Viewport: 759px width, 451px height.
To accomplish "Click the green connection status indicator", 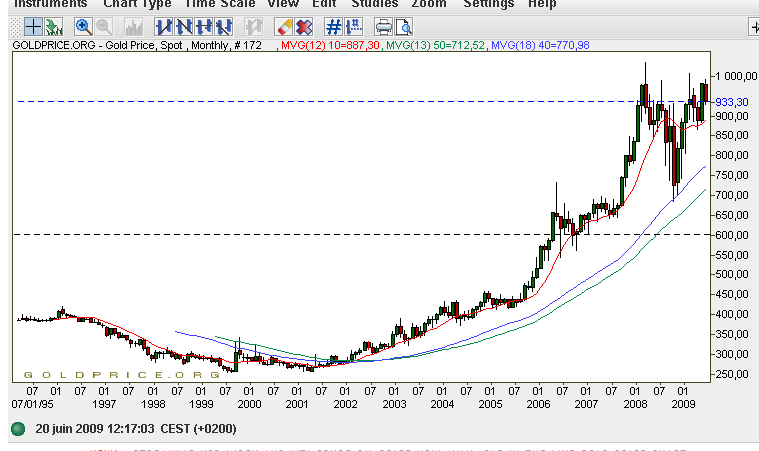I will coord(17,429).
